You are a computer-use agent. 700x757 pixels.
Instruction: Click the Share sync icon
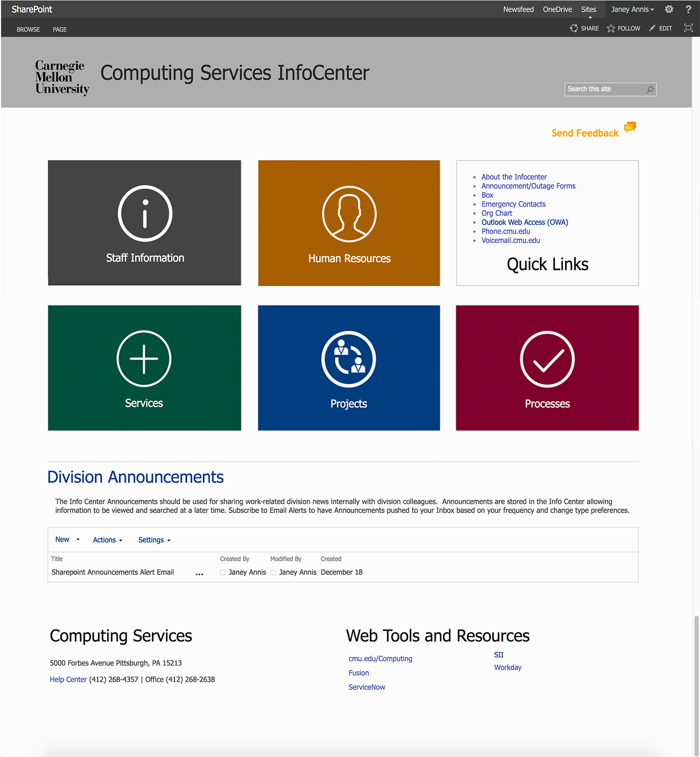pyautogui.click(x=574, y=28)
